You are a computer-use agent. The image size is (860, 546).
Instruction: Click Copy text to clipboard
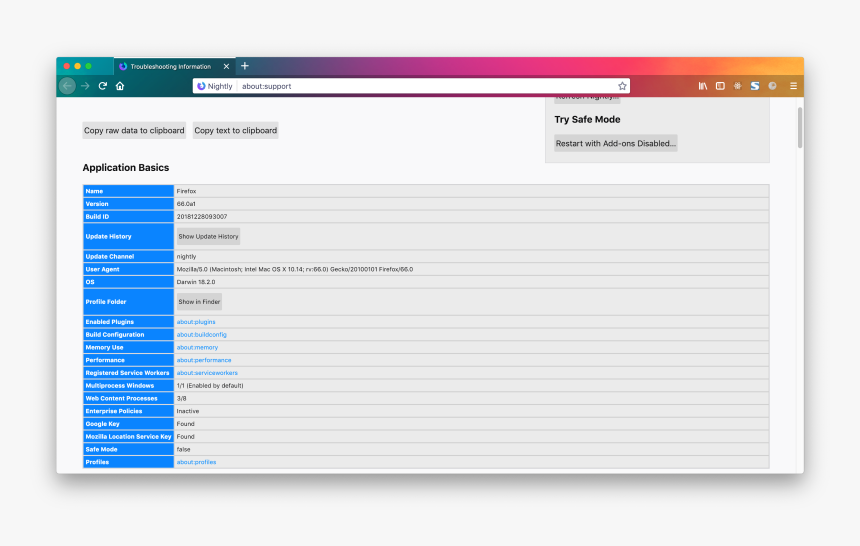pos(235,131)
